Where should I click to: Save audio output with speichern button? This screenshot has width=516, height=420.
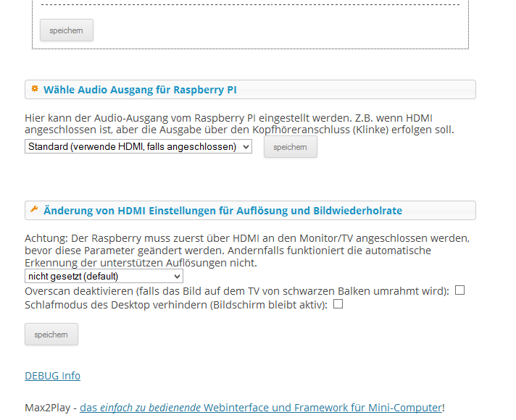[x=290, y=147]
